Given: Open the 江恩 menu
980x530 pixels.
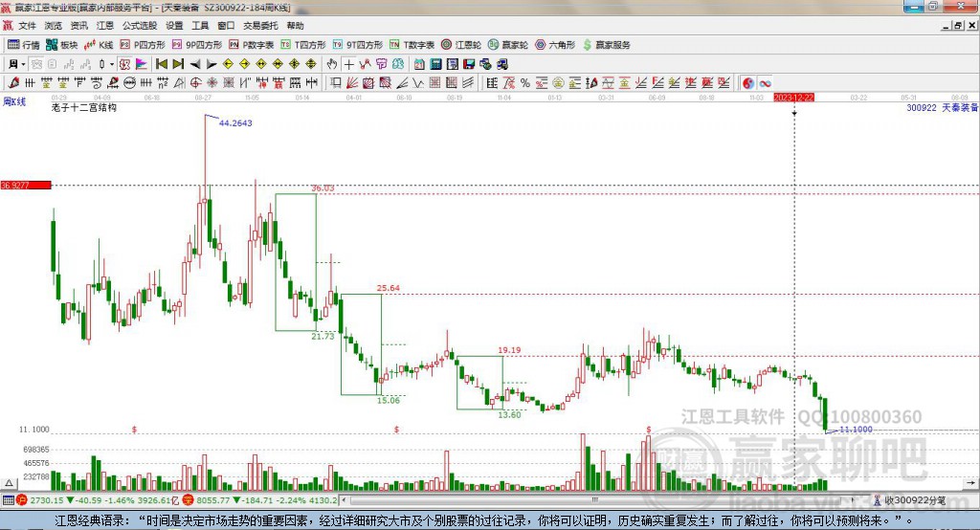Looking at the screenshot, I should [105, 26].
